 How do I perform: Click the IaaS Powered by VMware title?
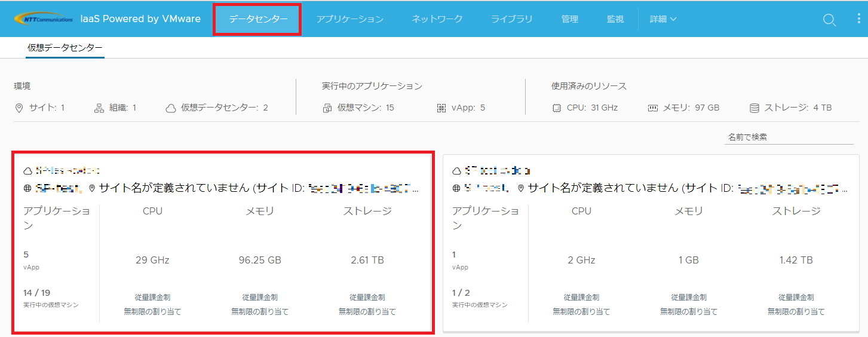[140, 19]
